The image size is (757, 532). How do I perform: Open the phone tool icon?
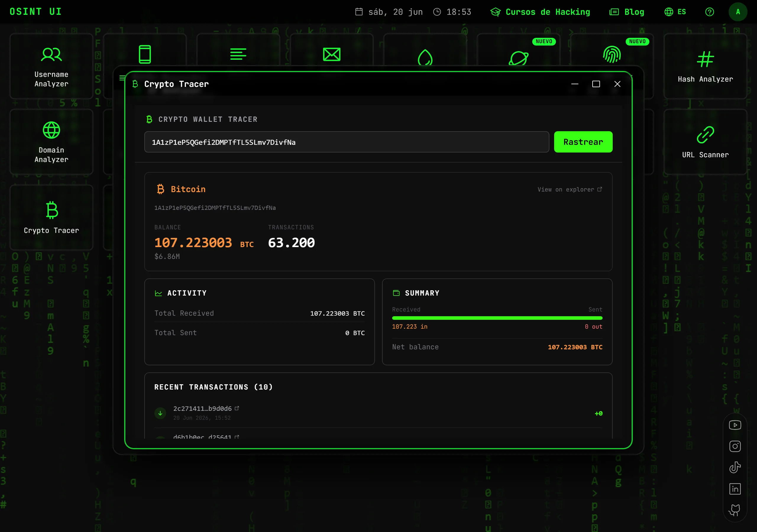(145, 54)
